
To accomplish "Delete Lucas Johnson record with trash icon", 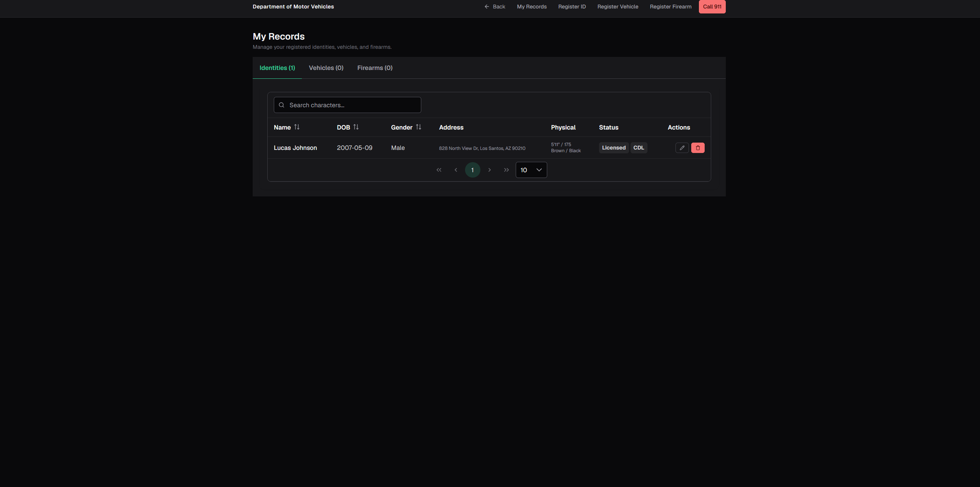I will click(x=698, y=148).
